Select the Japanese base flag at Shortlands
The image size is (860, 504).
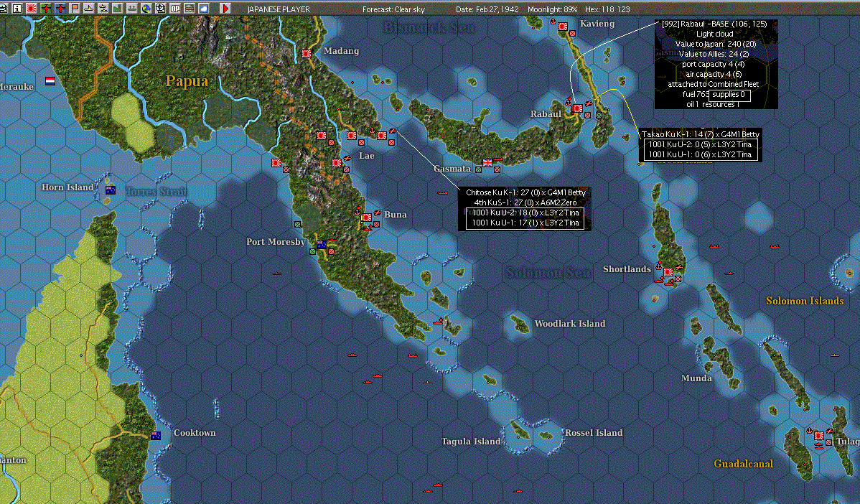(668, 272)
